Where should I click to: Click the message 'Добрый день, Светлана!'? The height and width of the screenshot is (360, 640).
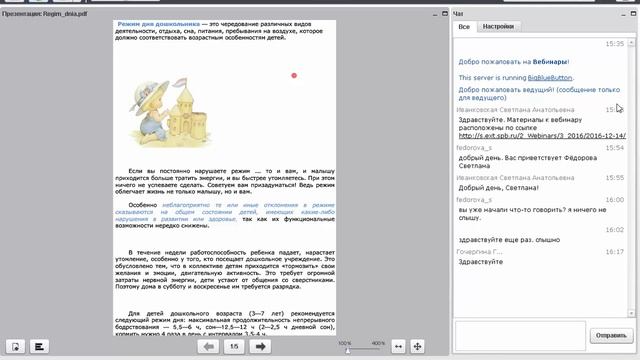coord(498,188)
